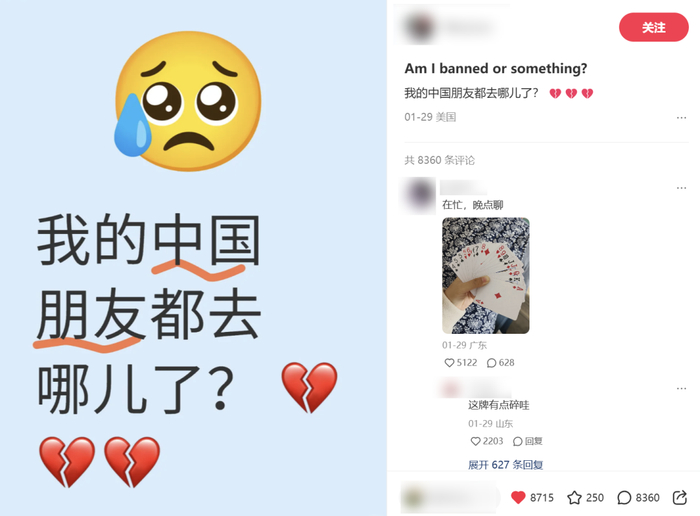
Task: Open replies bubble icon showing 628
Action: (492, 362)
